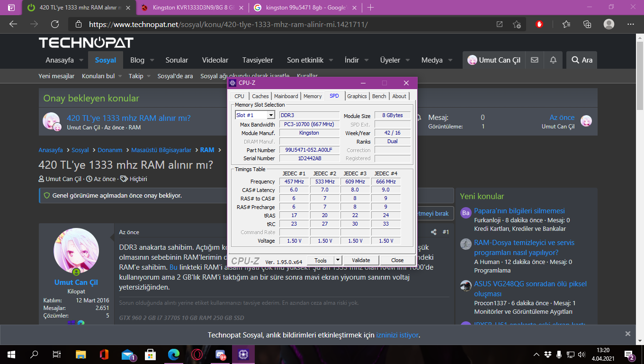This screenshot has width=644, height=364.
Task: Click the share icon on post #1
Action: click(x=433, y=232)
